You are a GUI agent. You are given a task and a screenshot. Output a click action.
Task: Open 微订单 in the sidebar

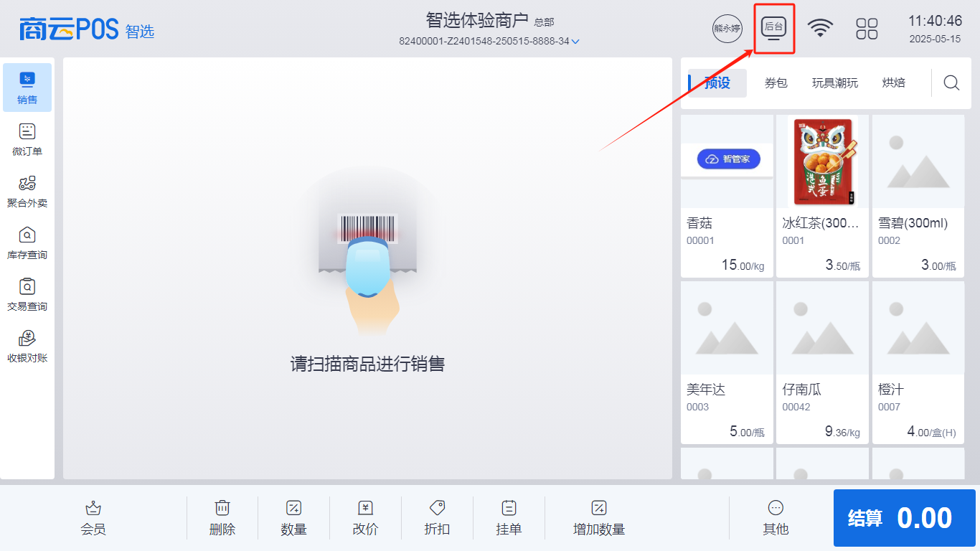point(27,139)
